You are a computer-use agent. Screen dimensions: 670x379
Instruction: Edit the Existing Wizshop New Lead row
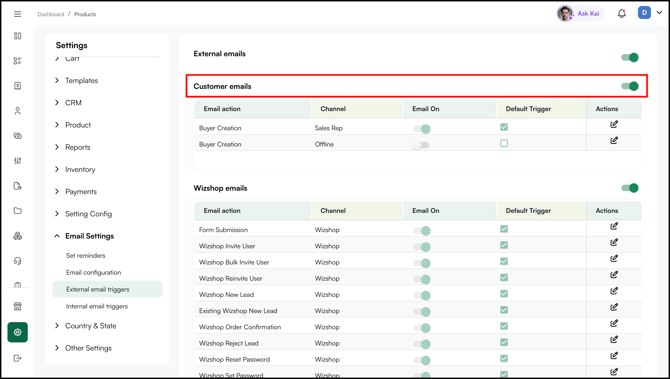pyautogui.click(x=614, y=307)
